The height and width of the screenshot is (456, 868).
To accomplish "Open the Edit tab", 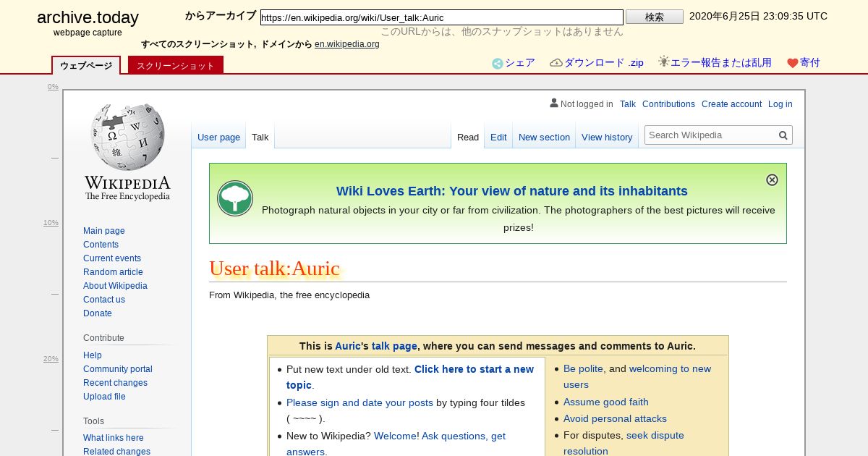I will point(498,137).
